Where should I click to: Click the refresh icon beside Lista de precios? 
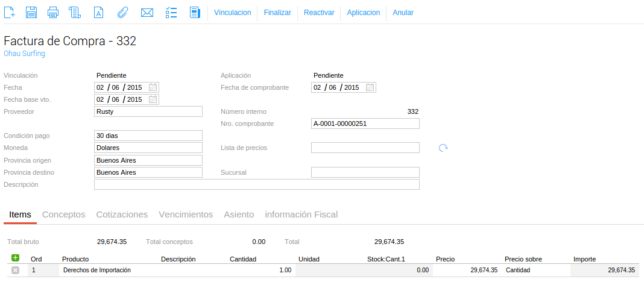[443, 148]
